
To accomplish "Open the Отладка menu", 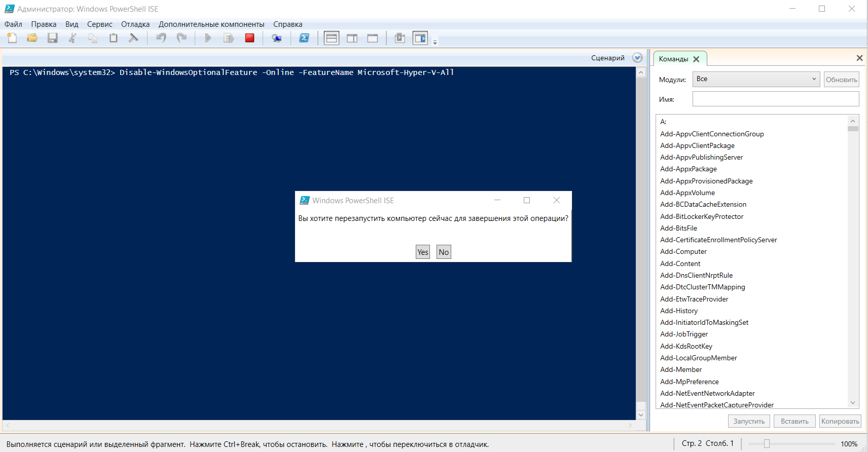I will coord(135,24).
